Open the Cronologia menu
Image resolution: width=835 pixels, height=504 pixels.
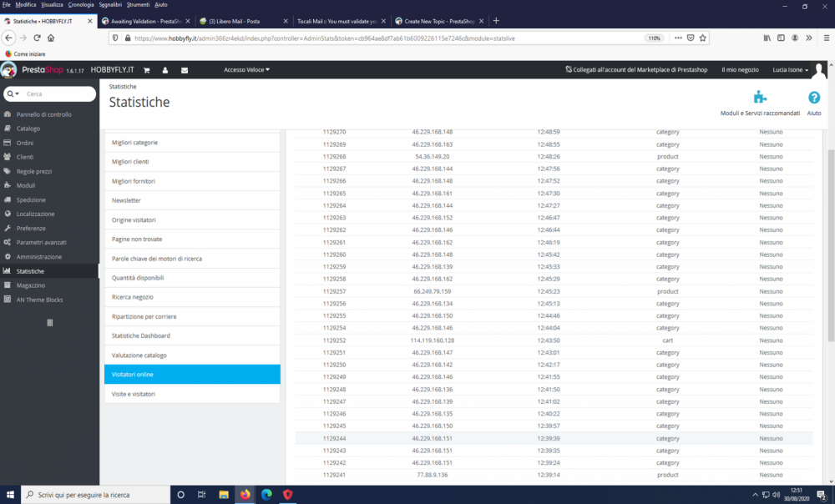click(80, 4)
